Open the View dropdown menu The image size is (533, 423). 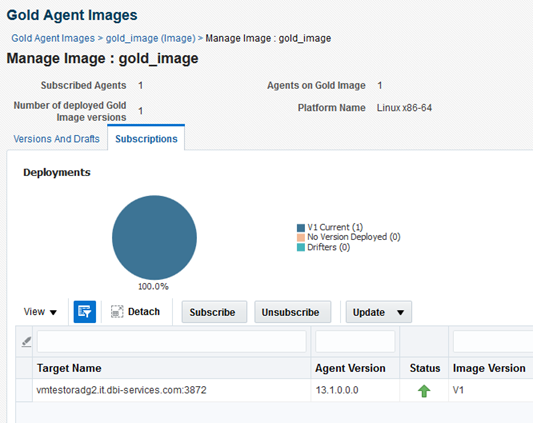tap(40, 312)
